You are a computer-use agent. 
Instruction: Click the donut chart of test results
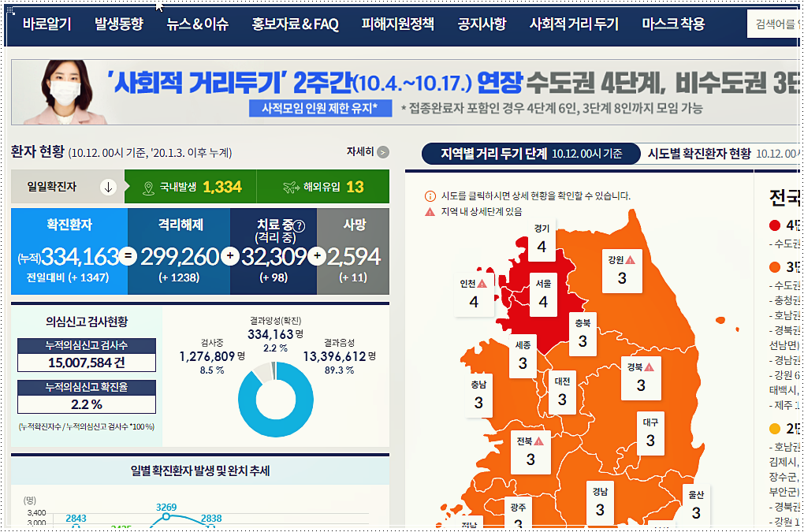(276, 400)
